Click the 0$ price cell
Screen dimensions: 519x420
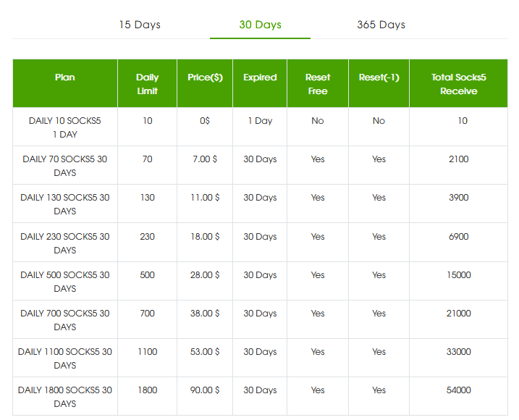(x=205, y=121)
